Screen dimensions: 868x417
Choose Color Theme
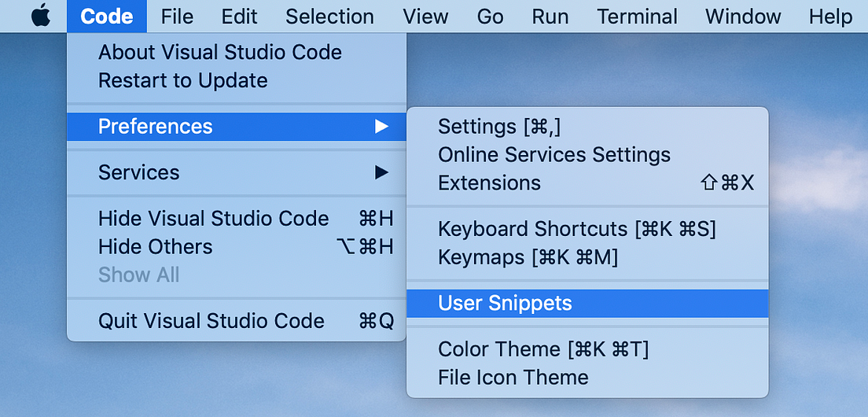587,349
